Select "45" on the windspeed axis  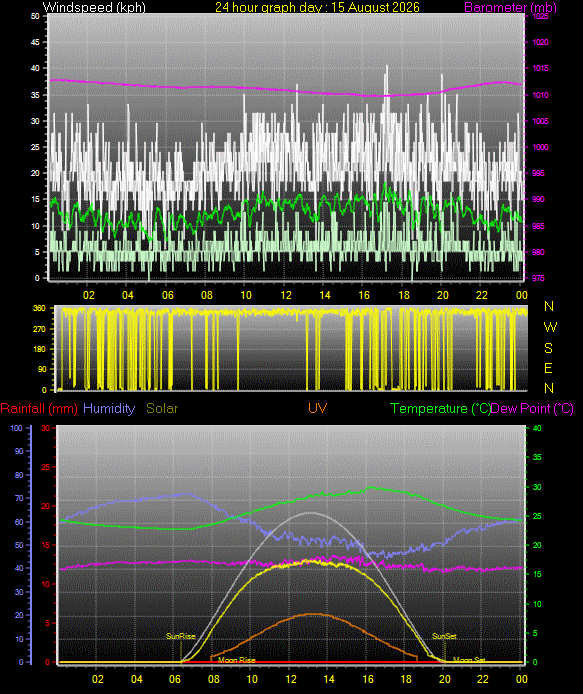click(x=35, y=42)
